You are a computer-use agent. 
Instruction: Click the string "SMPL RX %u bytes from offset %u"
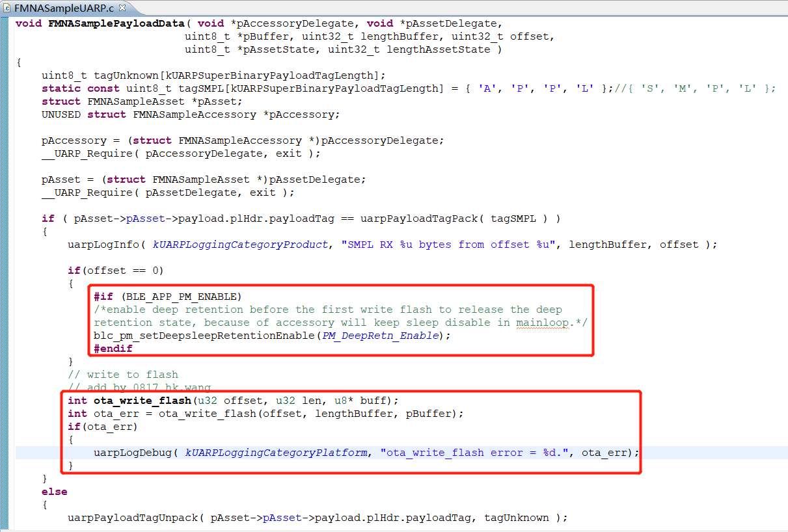449,244
